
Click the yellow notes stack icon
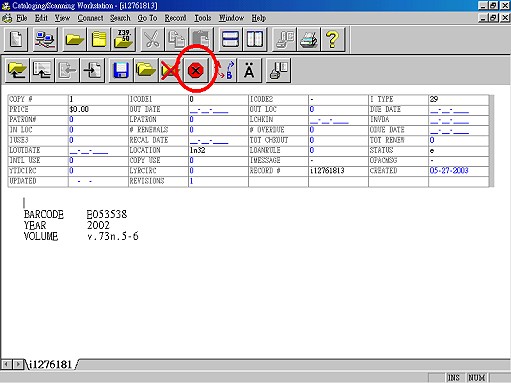[x=99, y=39]
